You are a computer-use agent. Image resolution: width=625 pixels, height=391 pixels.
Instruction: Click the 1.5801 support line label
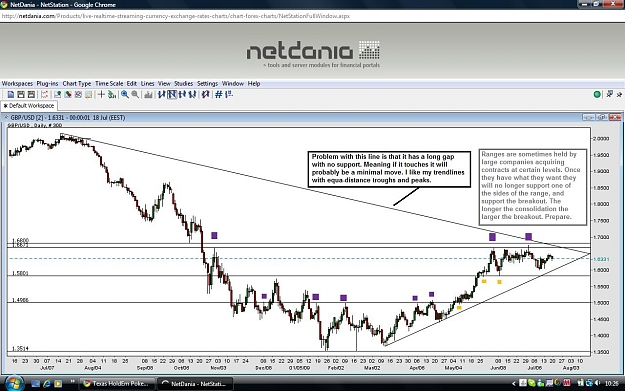click(20, 273)
